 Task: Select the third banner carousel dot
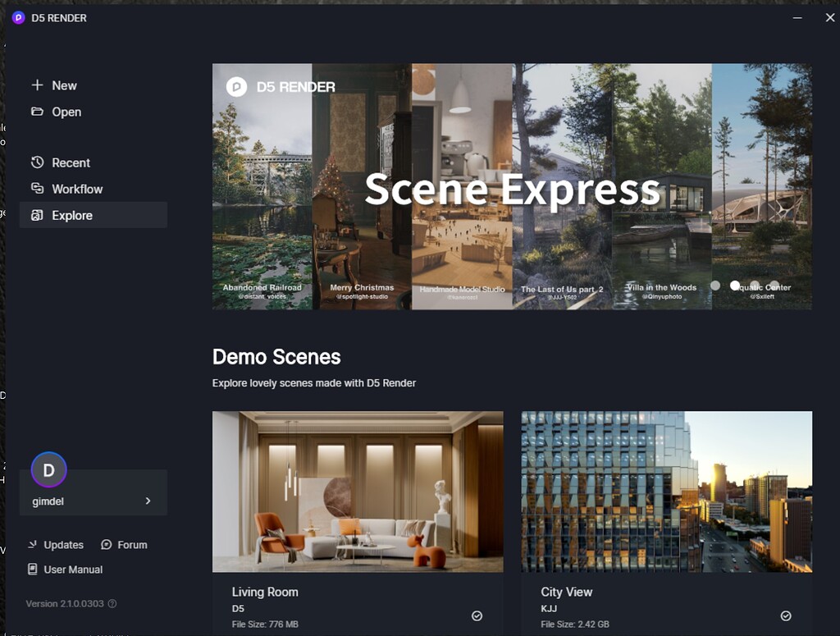pyautogui.click(x=755, y=286)
